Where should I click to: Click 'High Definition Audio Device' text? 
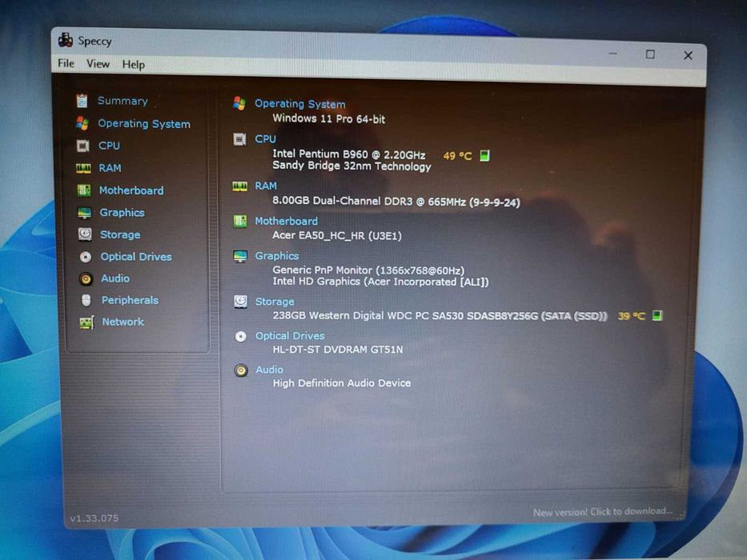[342, 383]
